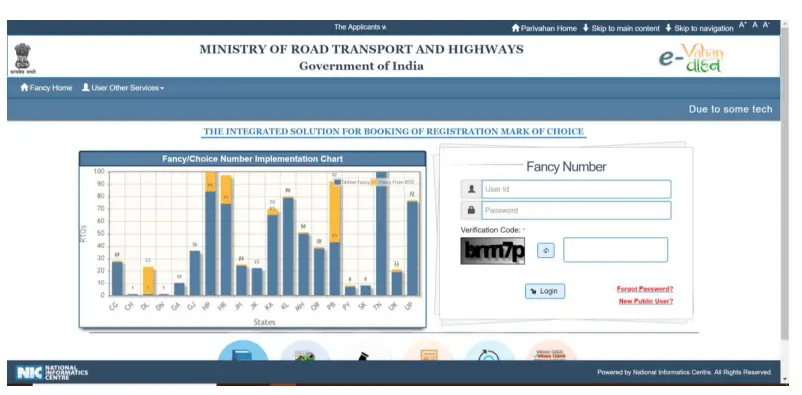Click the National Emblem of India logo

[23, 58]
